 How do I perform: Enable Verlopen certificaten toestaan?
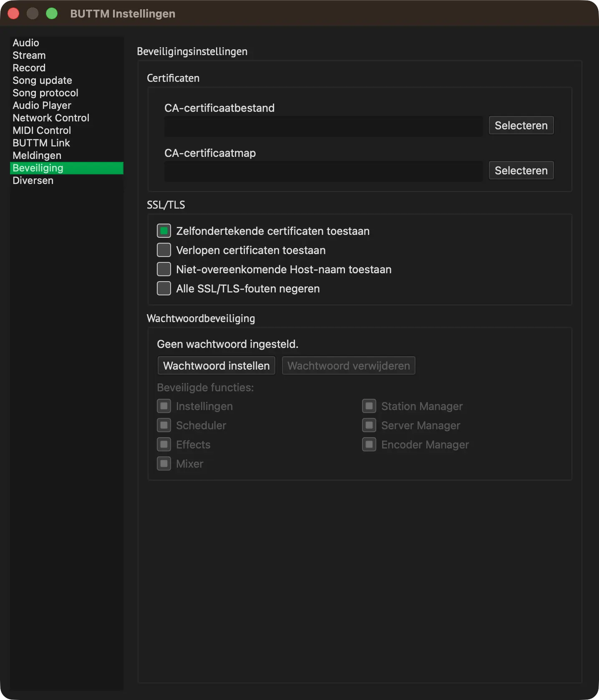tap(164, 250)
